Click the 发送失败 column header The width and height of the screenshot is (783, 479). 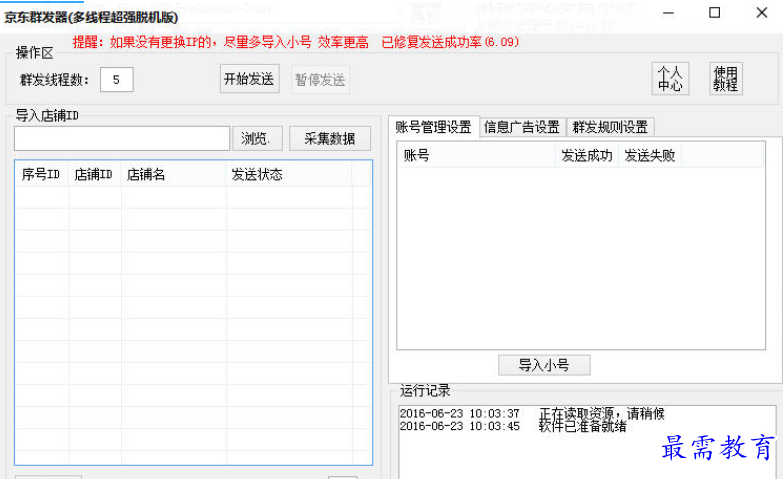[650, 155]
